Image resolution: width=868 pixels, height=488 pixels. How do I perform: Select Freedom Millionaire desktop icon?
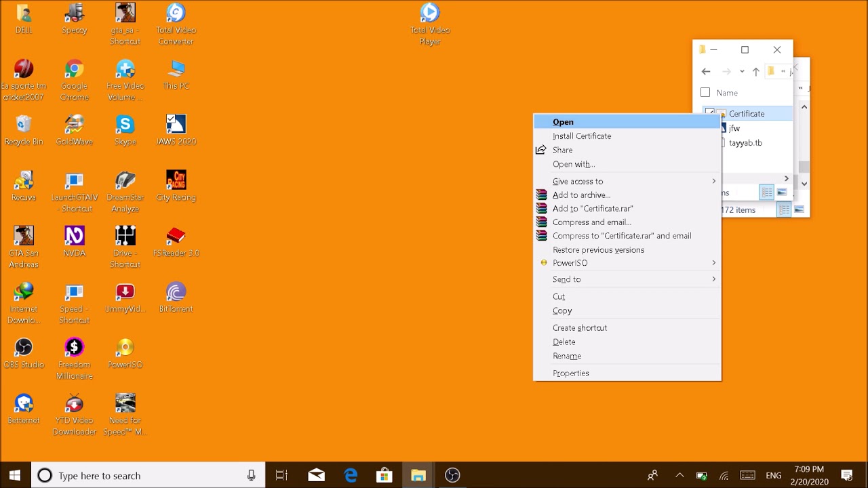[x=75, y=359]
